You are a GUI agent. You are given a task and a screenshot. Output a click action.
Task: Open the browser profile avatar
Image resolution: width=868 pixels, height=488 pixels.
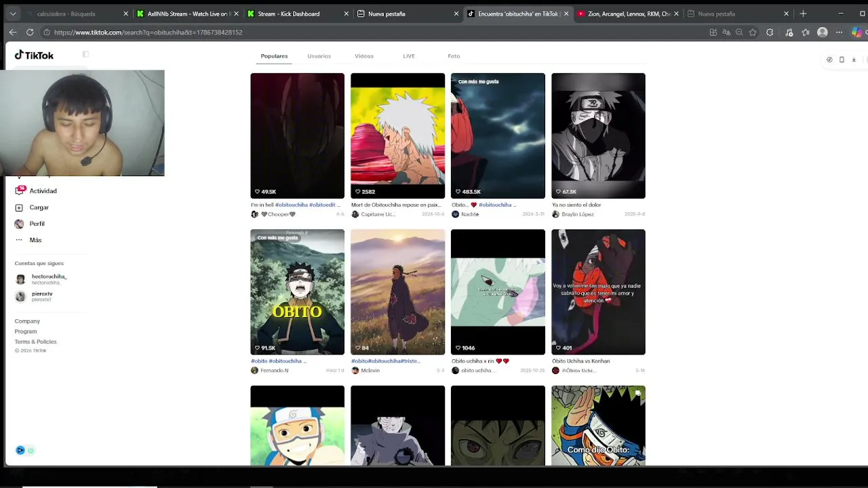823,32
